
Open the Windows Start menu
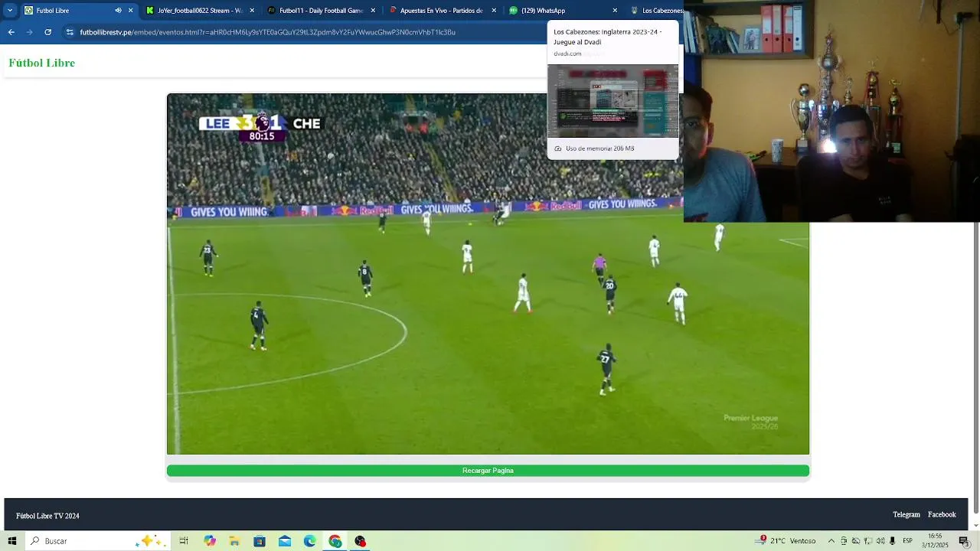coord(12,541)
